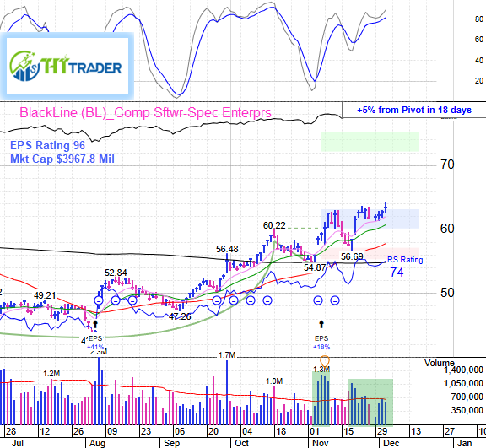
Task: Click the 'Aug' month label
Action: [97, 443]
